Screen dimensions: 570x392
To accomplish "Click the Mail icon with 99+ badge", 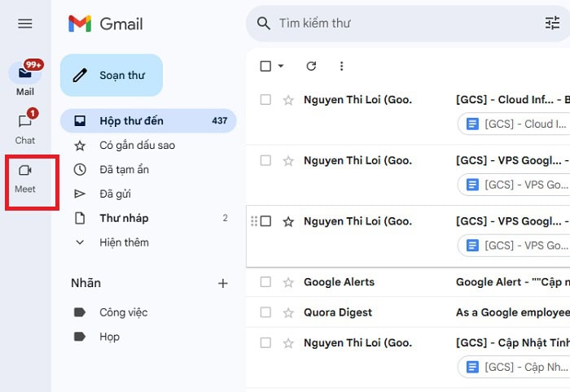I will pyautogui.click(x=25, y=73).
